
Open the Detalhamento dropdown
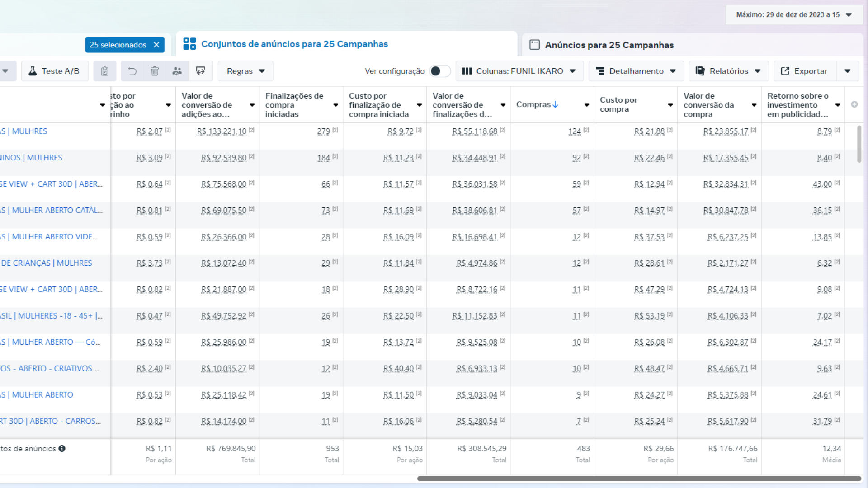pyautogui.click(x=636, y=71)
